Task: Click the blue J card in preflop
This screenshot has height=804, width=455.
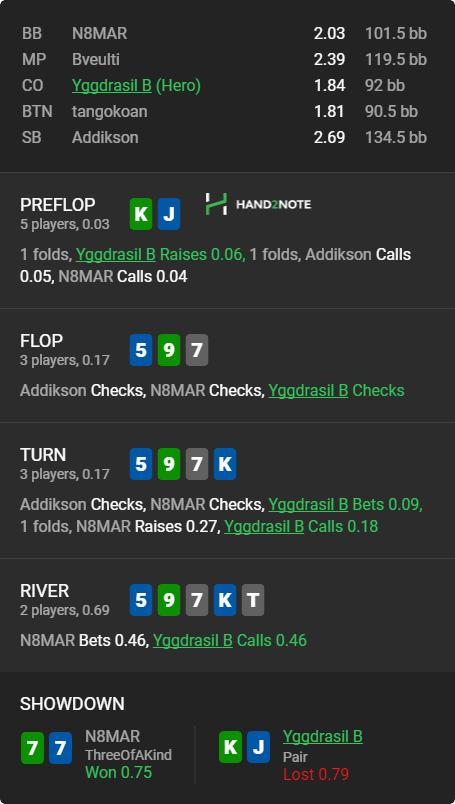Action: tap(169, 214)
